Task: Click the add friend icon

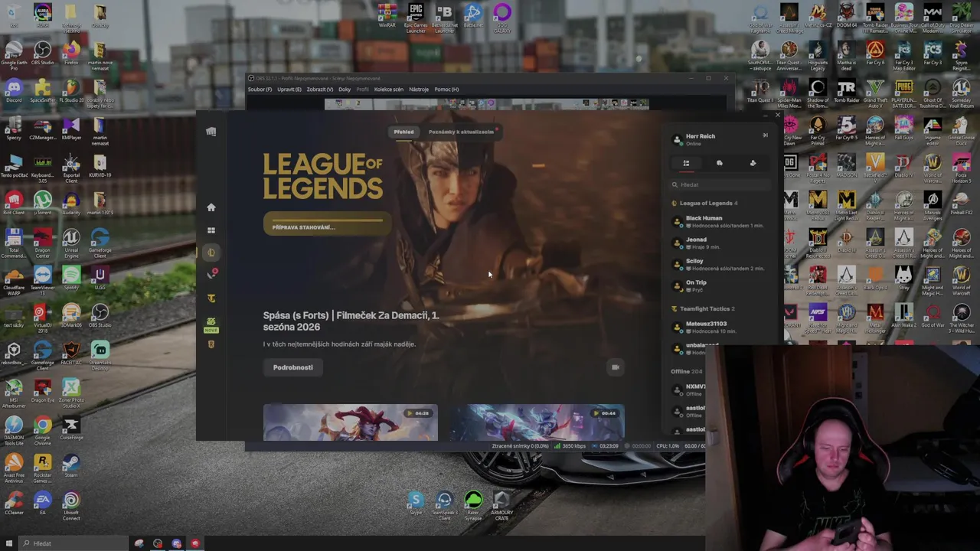Action: 753,163
